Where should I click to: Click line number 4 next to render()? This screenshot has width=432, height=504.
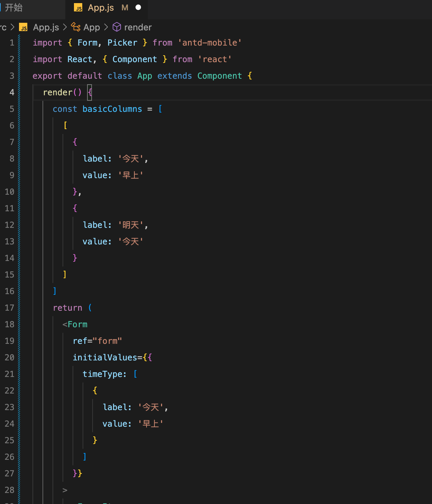(x=11, y=92)
